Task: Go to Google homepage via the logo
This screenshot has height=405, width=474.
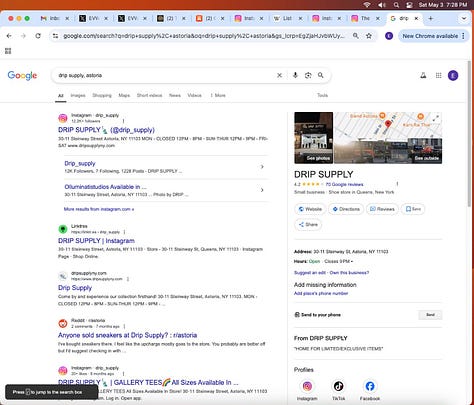Action: [x=22, y=76]
